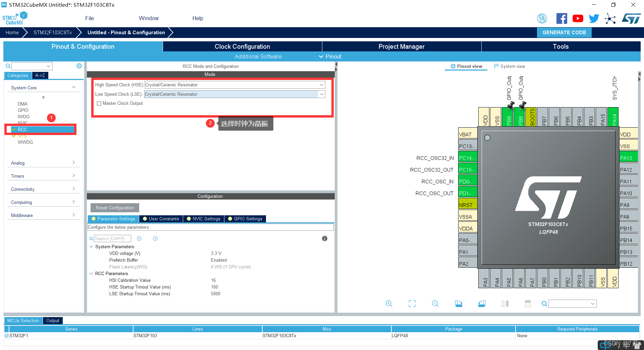The height and width of the screenshot is (350, 644).
Task: Click the GENERATE CODE button
Action: (564, 33)
